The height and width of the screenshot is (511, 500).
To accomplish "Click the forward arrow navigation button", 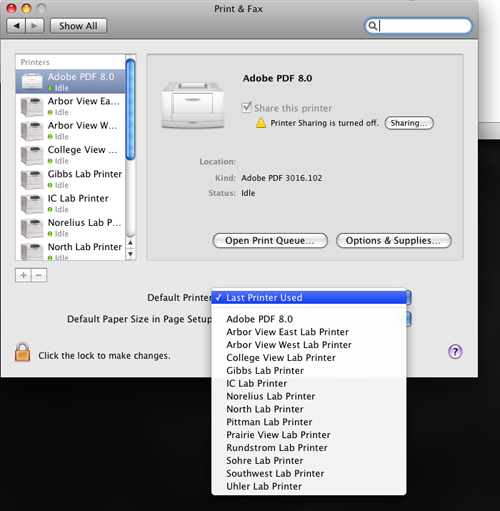I will (x=34, y=26).
